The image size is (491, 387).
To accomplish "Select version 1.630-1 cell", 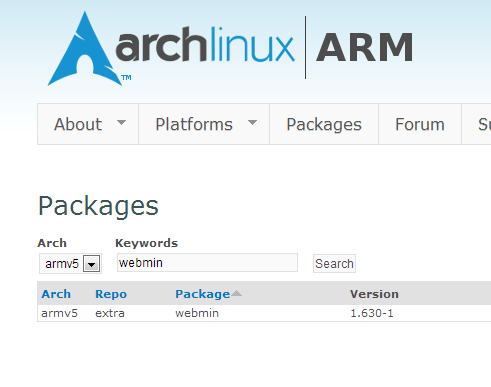I will (x=372, y=313).
